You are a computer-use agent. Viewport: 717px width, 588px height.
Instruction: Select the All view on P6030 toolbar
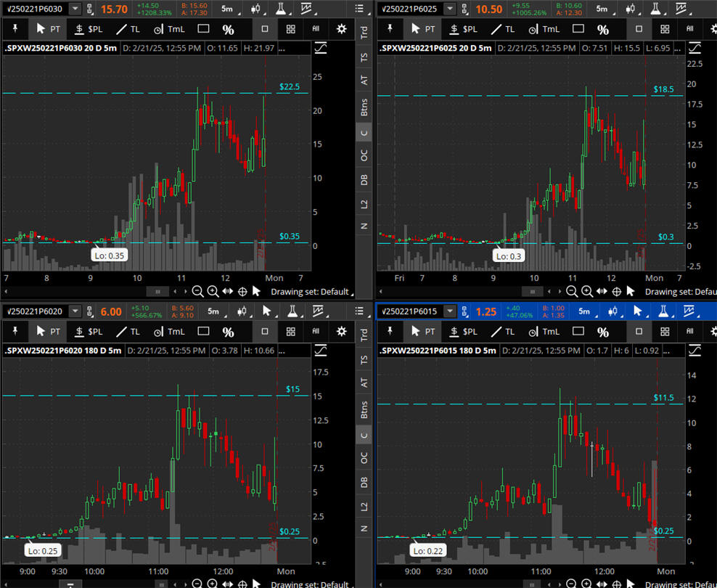pyautogui.click(x=316, y=29)
